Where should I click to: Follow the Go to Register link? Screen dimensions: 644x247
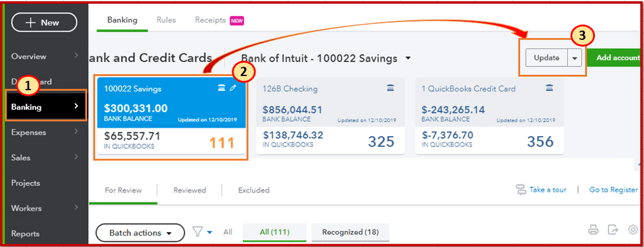(613, 190)
